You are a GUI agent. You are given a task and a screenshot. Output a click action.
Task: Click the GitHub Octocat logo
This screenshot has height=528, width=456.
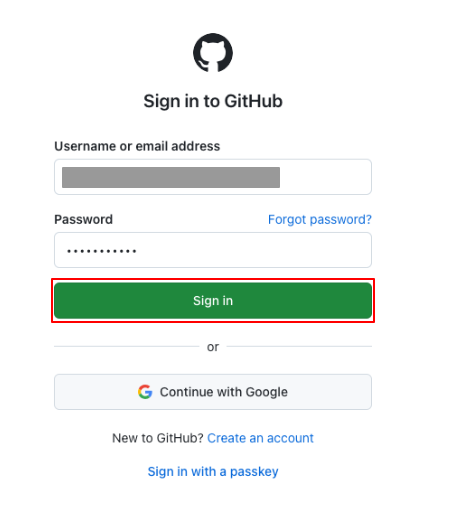(x=213, y=53)
